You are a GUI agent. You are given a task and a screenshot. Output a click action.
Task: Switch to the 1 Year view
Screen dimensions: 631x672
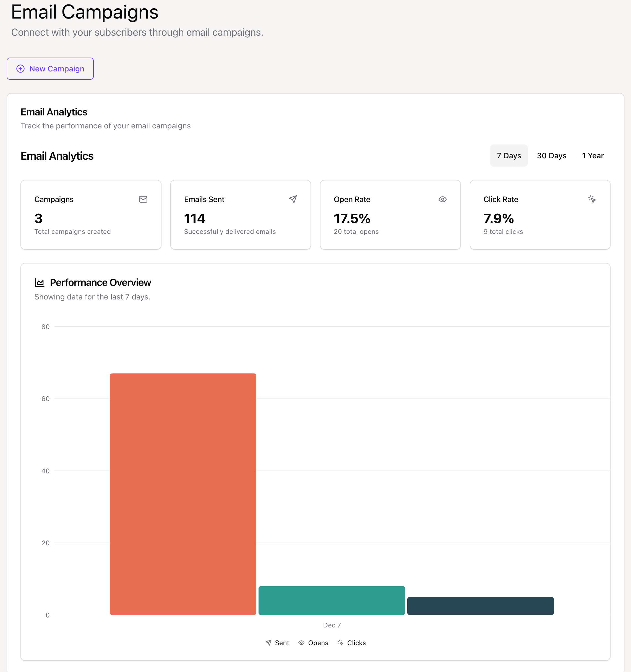pos(593,156)
